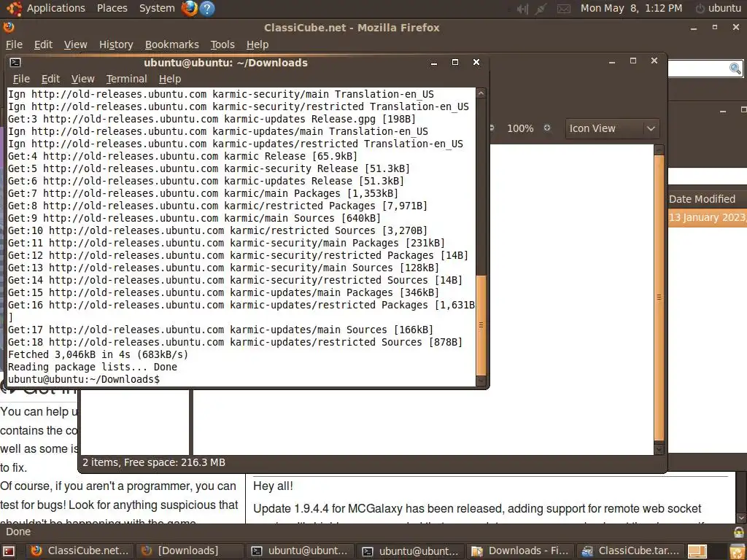Open the Firefox Help menu
The width and height of the screenshot is (747, 560).
258,44
